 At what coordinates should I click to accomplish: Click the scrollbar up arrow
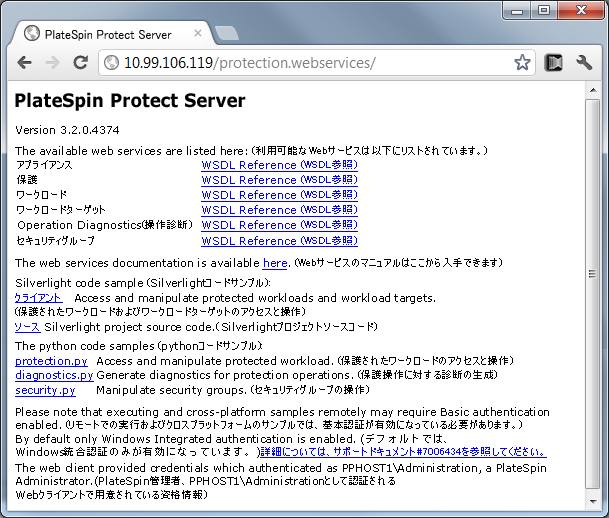pyautogui.click(x=593, y=90)
